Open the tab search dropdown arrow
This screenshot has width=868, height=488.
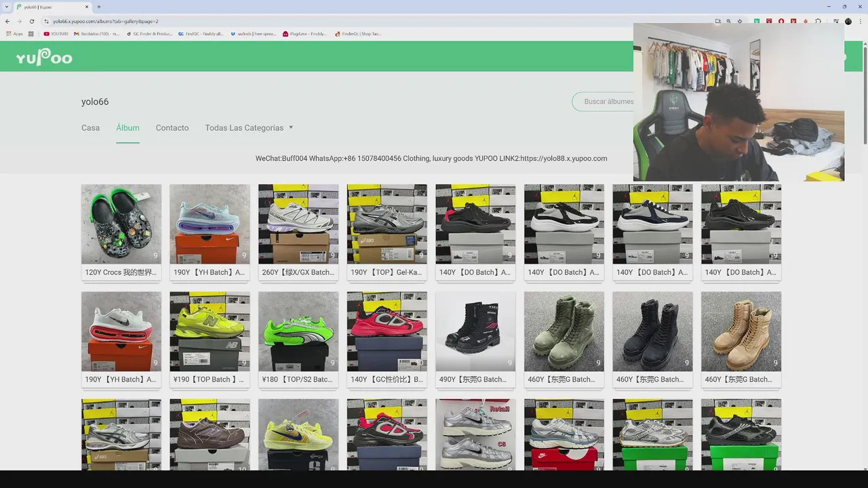(x=7, y=7)
